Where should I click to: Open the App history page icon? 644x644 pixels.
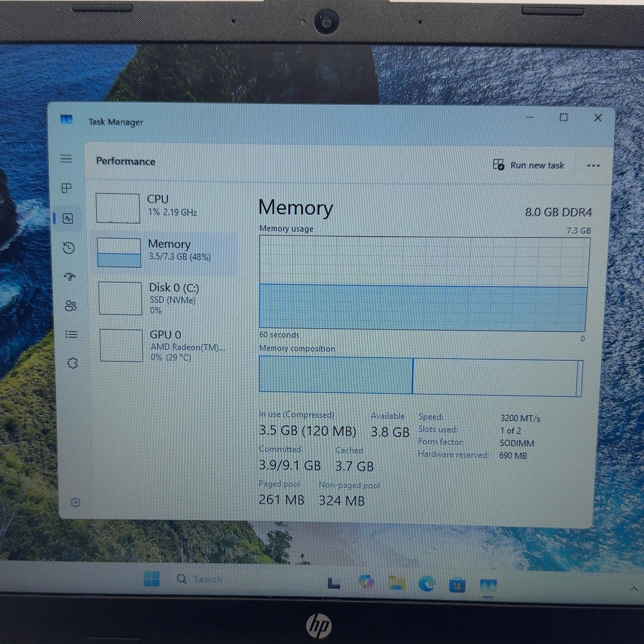[x=69, y=248]
